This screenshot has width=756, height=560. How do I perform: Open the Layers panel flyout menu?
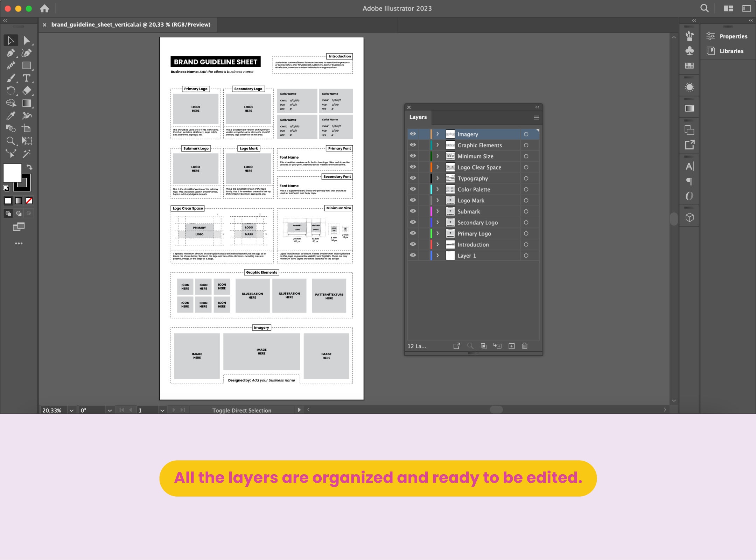tap(536, 118)
